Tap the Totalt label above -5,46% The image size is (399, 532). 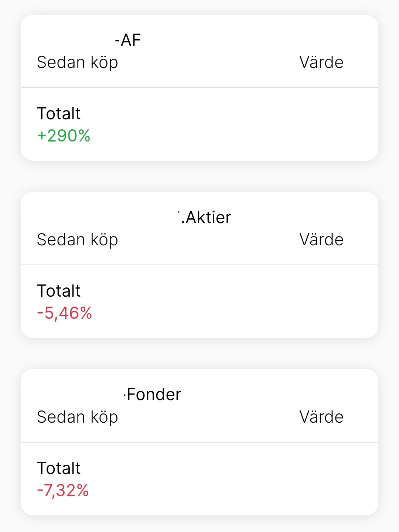click(x=59, y=291)
